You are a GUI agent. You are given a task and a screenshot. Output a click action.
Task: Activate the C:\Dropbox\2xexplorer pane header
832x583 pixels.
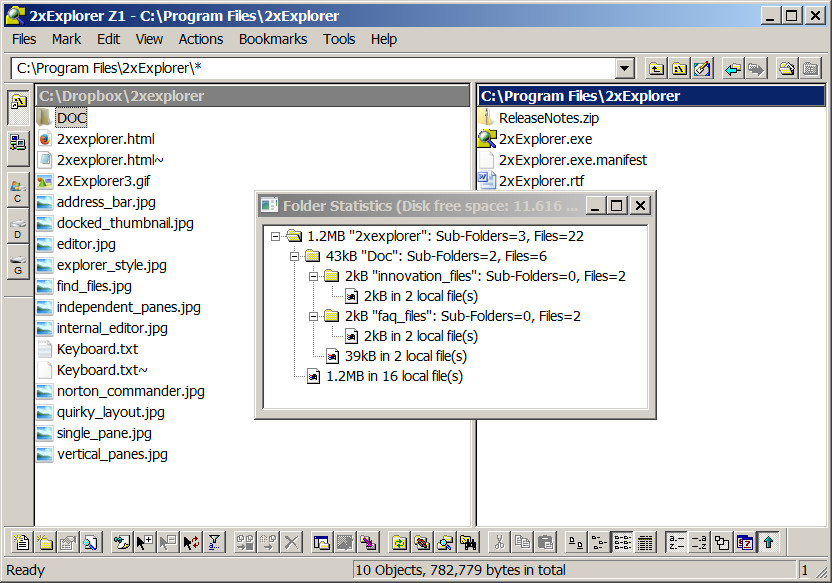coord(253,96)
